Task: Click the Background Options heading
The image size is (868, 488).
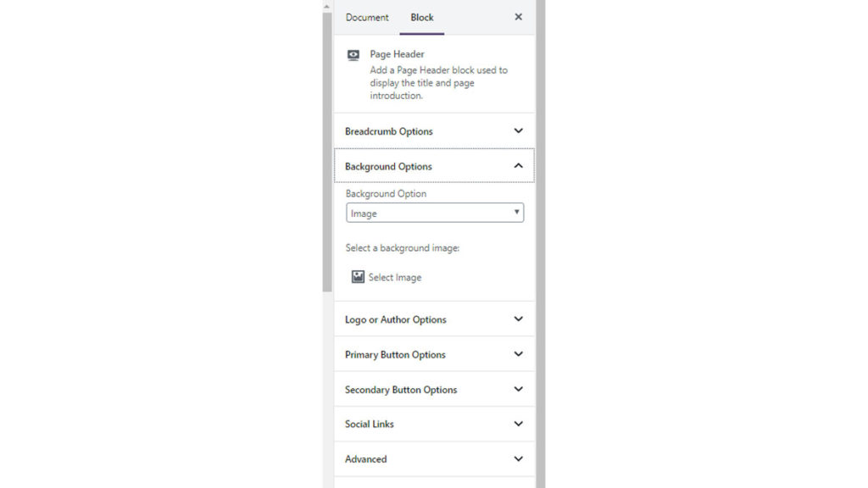Action: pyautogui.click(x=388, y=167)
